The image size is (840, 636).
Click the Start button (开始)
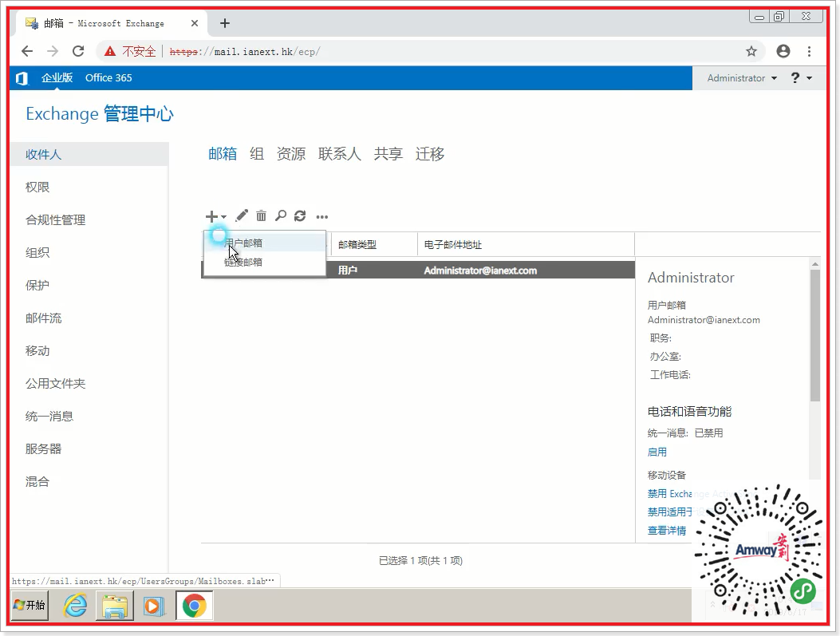point(30,606)
